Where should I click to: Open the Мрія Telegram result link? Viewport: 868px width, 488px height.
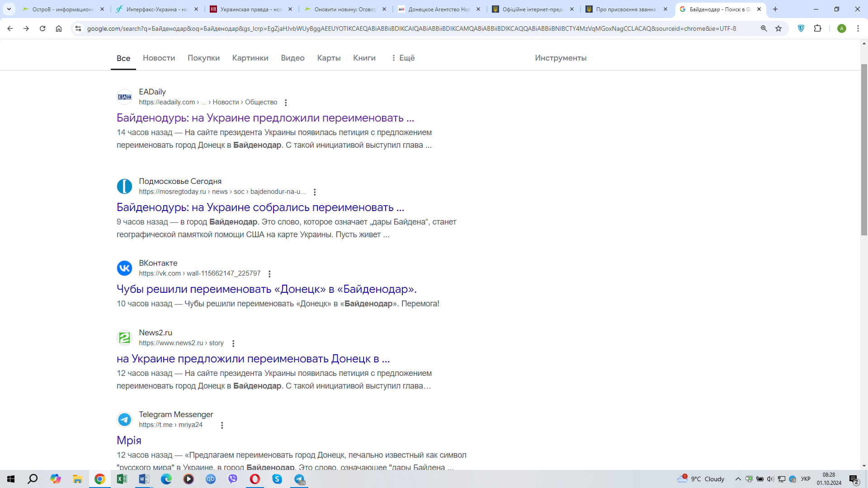coord(129,441)
